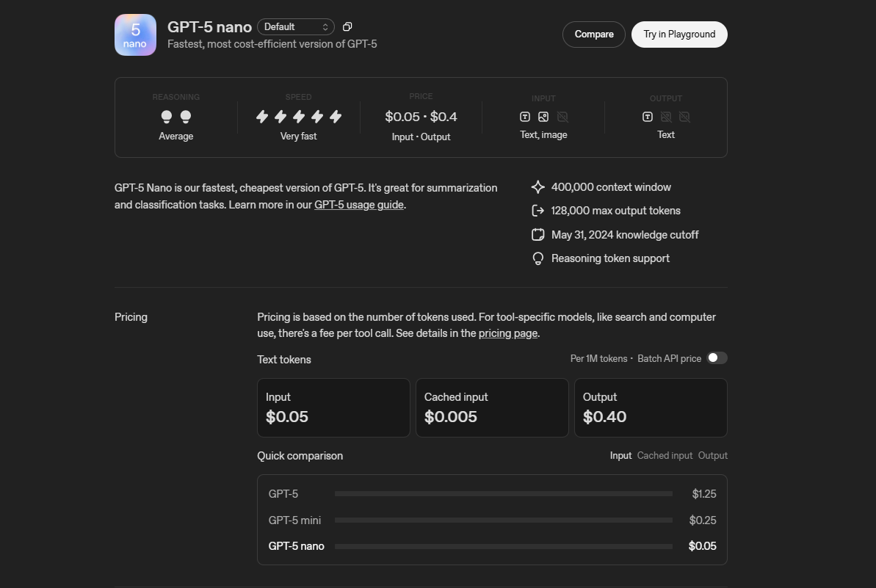876x588 pixels.
Task: Click the last speed lightning bolt icon
Action: [336, 117]
